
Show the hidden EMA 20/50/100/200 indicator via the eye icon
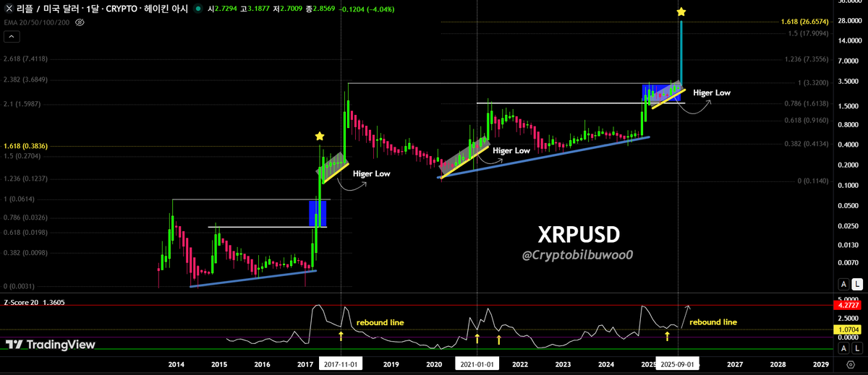(80, 22)
